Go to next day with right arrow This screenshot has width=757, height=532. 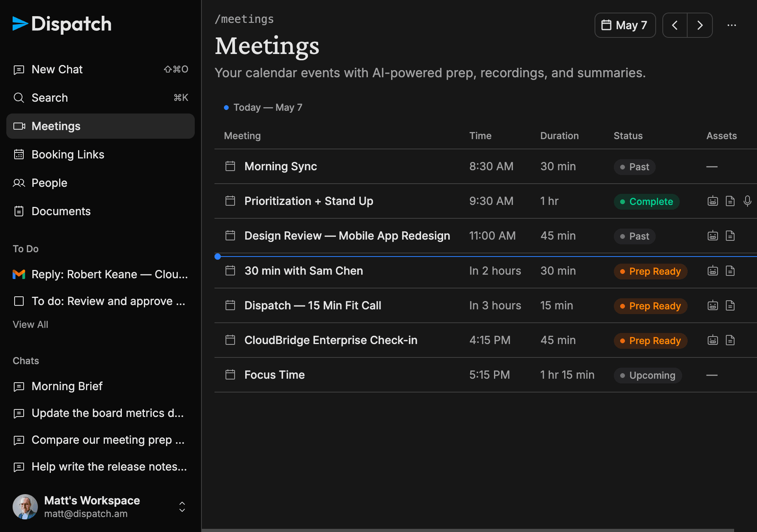700,25
